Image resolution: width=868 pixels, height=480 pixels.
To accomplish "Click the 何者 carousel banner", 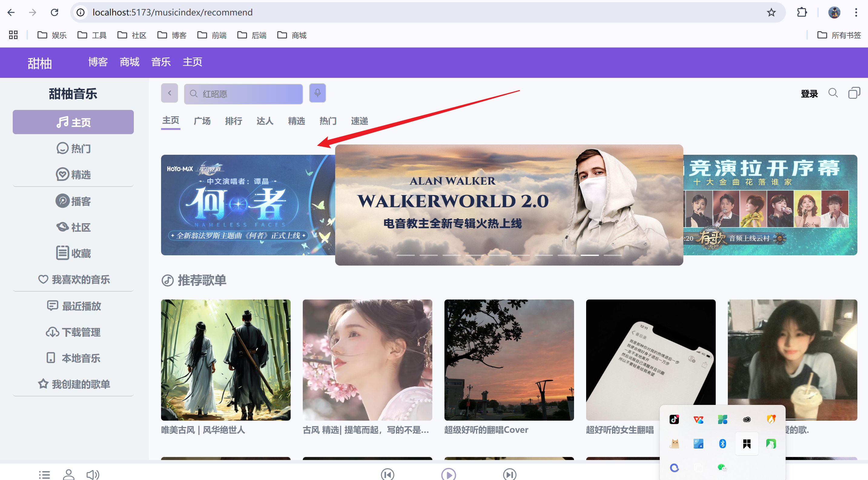I will click(248, 205).
